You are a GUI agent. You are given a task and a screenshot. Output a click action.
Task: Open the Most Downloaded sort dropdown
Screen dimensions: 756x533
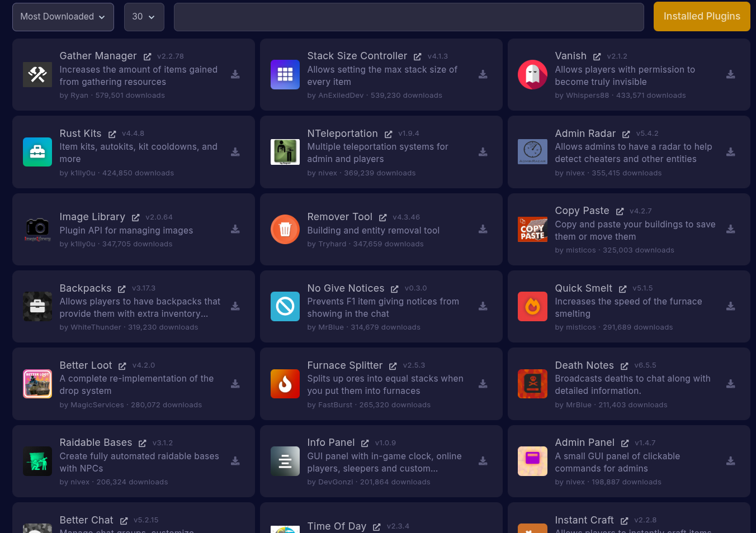point(63,17)
